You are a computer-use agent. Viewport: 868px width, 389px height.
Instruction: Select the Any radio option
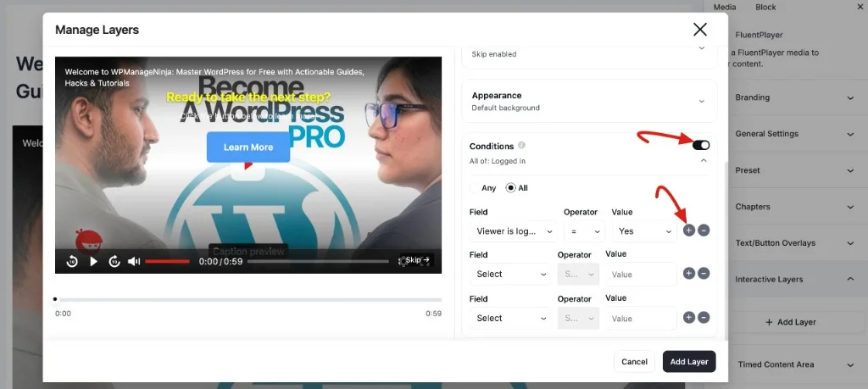click(475, 188)
